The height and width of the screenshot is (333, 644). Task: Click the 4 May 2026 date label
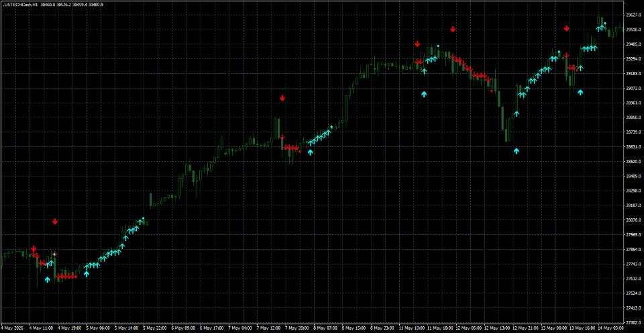pos(12,328)
